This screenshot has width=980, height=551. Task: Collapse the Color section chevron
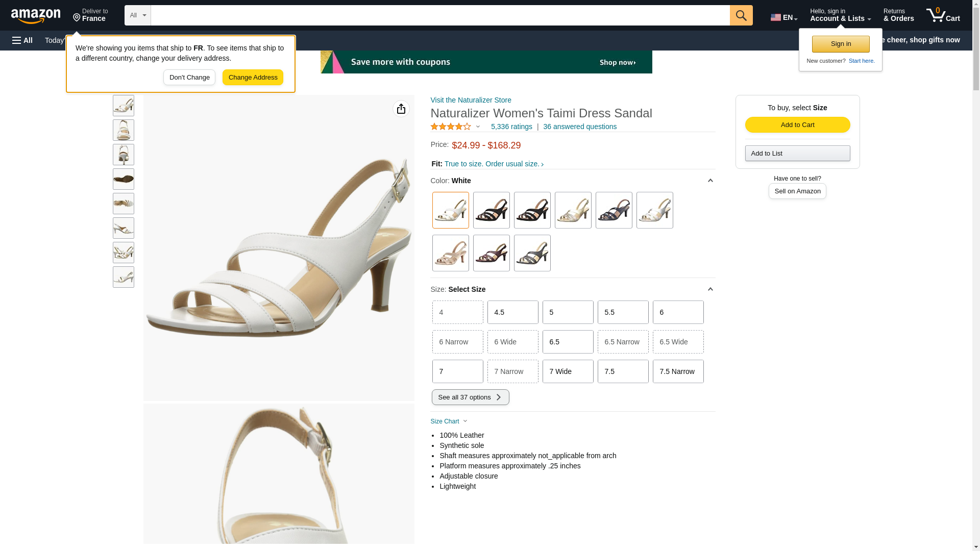click(710, 181)
